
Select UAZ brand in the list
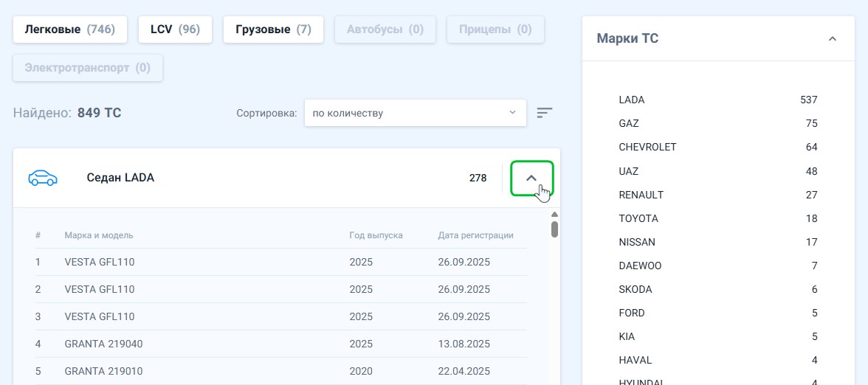[x=718, y=171]
